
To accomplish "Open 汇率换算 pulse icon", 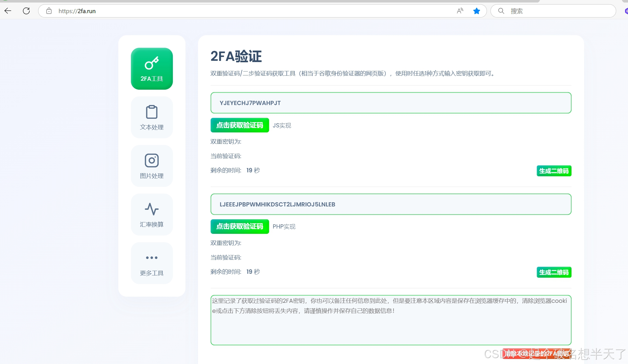I will [x=152, y=209].
